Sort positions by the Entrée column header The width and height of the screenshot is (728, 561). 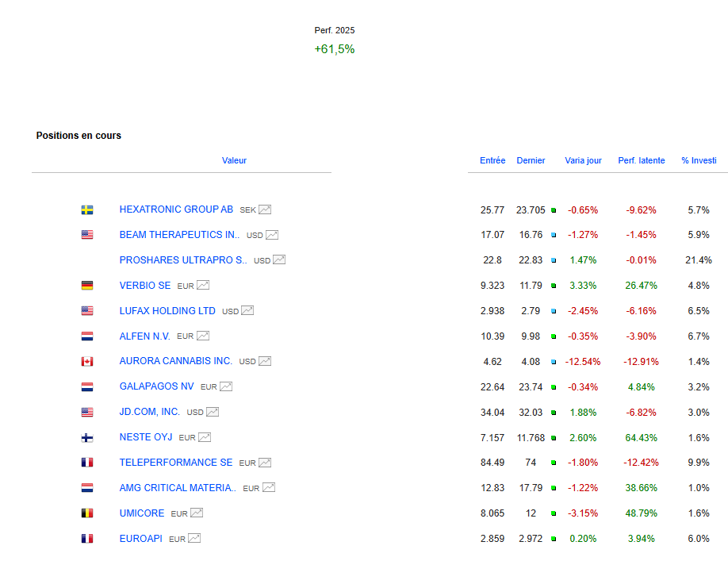point(492,161)
